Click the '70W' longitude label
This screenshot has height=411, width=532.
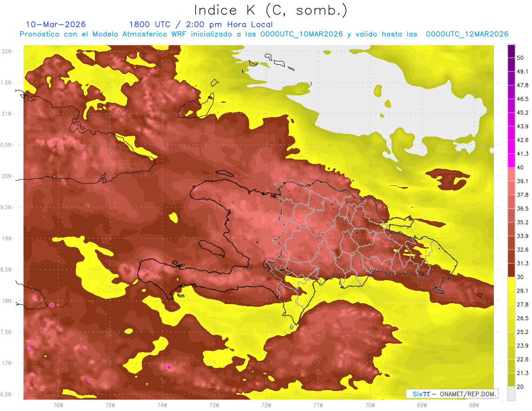tap(370, 405)
